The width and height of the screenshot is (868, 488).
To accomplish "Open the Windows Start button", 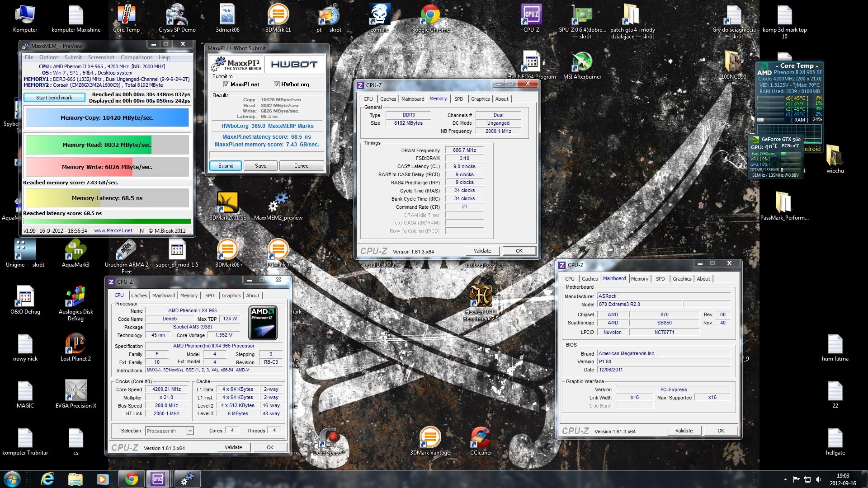I will pyautogui.click(x=12, y=479).
